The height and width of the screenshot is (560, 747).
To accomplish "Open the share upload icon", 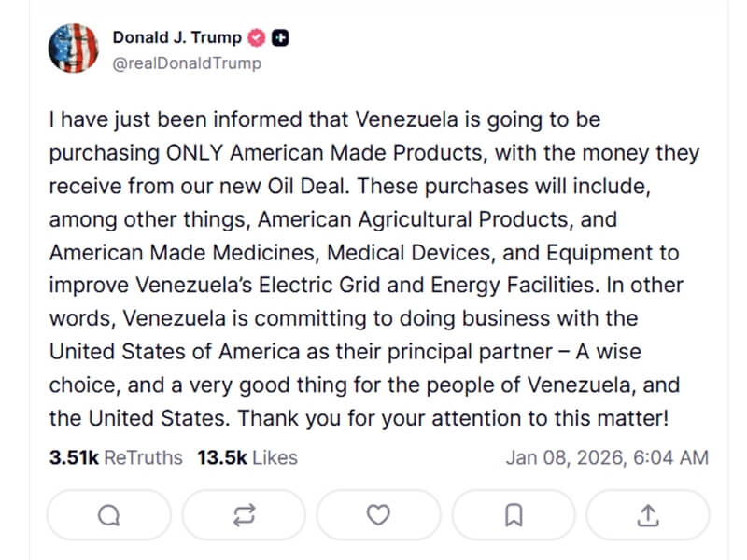I will 649,515.
